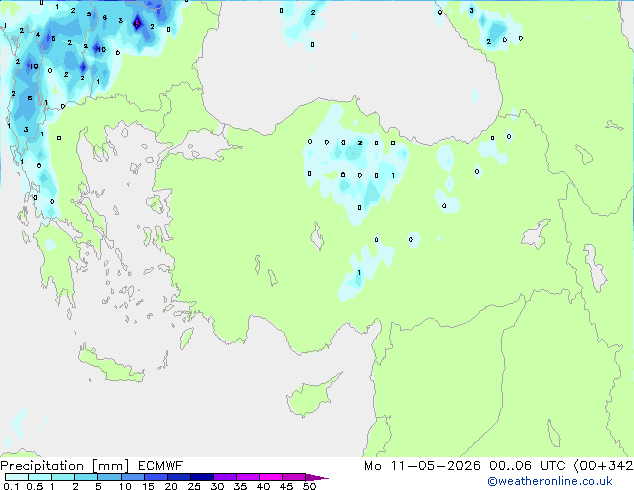This screenshot has width=634, height=490.
Task: Click the '35' legend scale value
Action: (x=240, y=486)
